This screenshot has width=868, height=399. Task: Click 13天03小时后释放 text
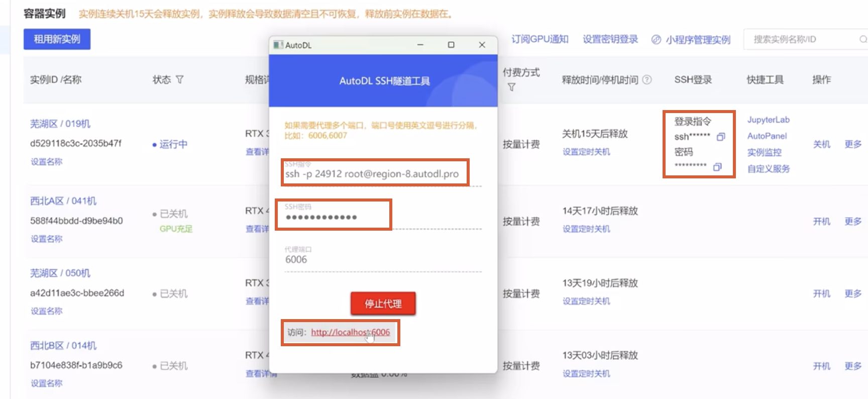coord(600,355)
